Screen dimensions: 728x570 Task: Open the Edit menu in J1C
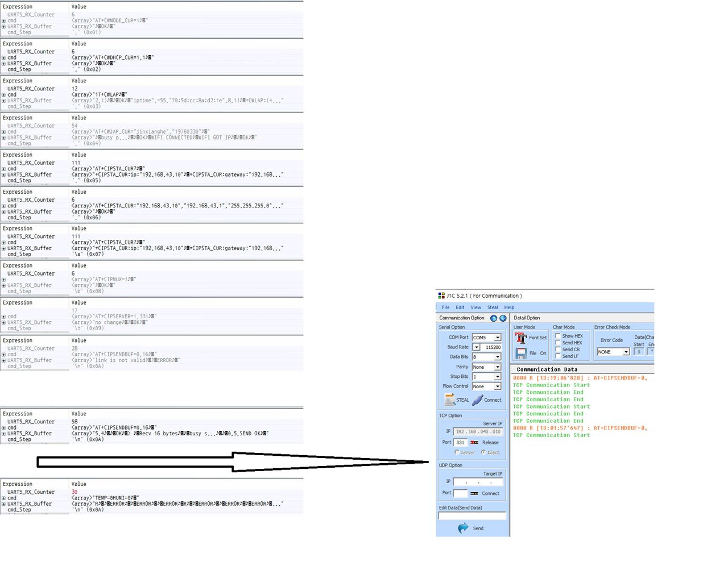(460, 307)
